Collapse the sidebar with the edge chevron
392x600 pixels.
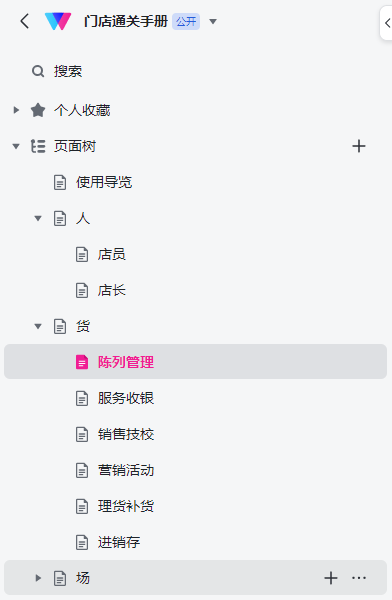(387, 23)
